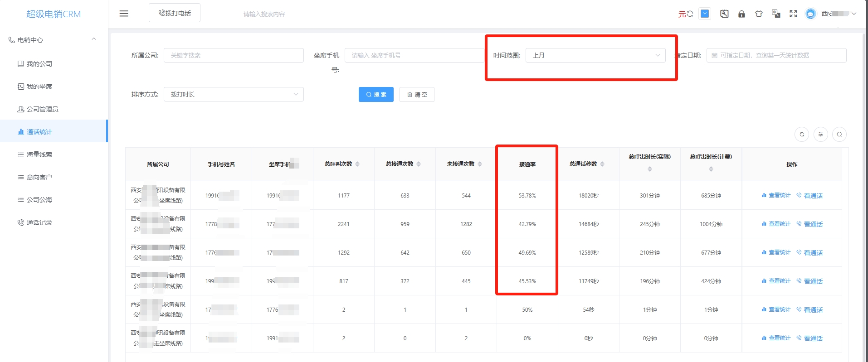Click the circular refresh table icon
868x362 pixels.
pos(802,135)
